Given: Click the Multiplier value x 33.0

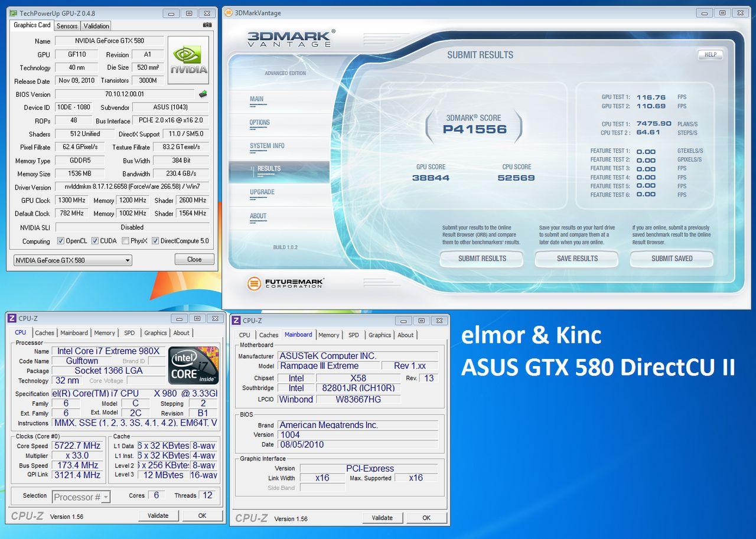Looking at the screenshot, I should [x=77, y=456].
